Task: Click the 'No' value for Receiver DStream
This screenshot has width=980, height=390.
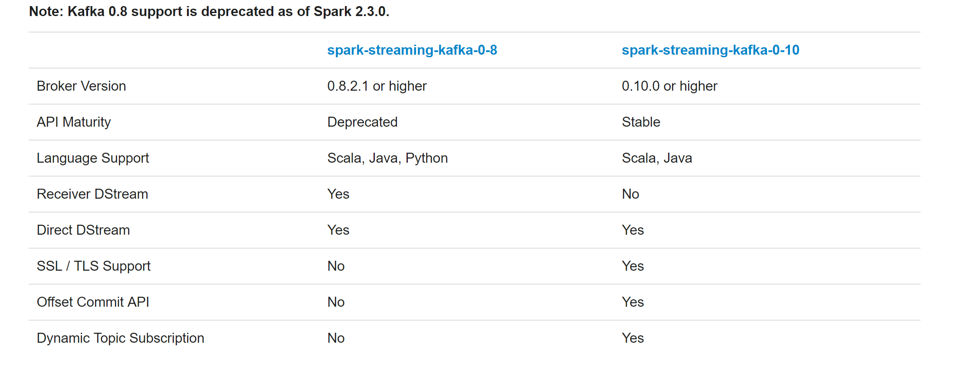Action: coord(630,194)
